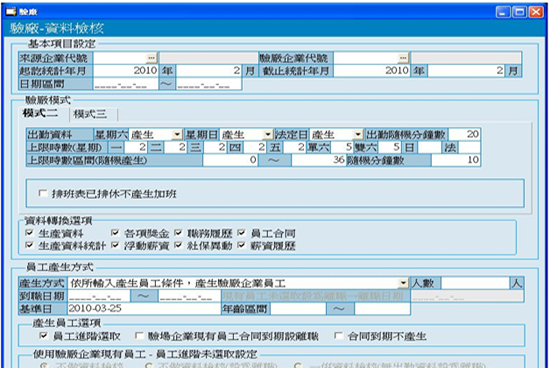Click the 出勤隨機分鐘數 field showing 20
The width and height of the screenshot is (550, 368).
tap(464, 134)
